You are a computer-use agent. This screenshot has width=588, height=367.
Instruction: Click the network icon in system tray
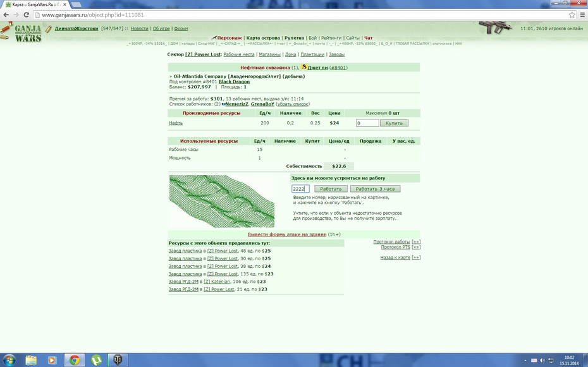coord(551,361)
